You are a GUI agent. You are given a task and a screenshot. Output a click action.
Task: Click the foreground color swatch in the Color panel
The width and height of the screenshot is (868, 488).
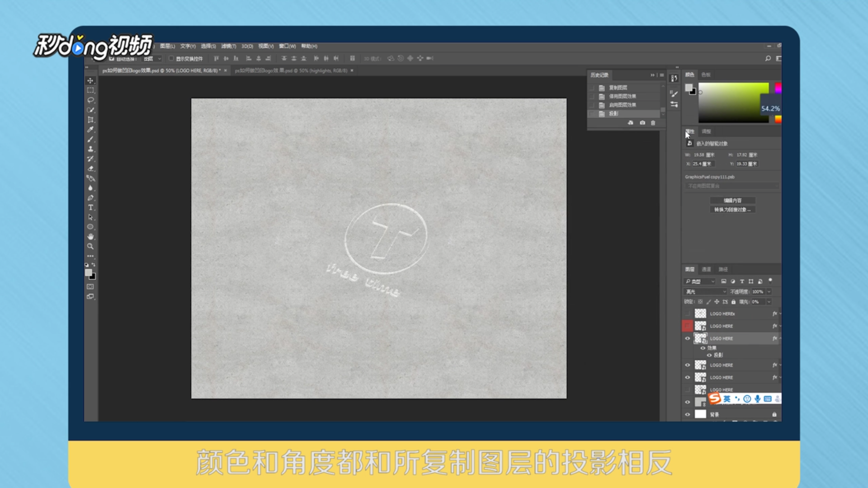[x=689, y=88]
